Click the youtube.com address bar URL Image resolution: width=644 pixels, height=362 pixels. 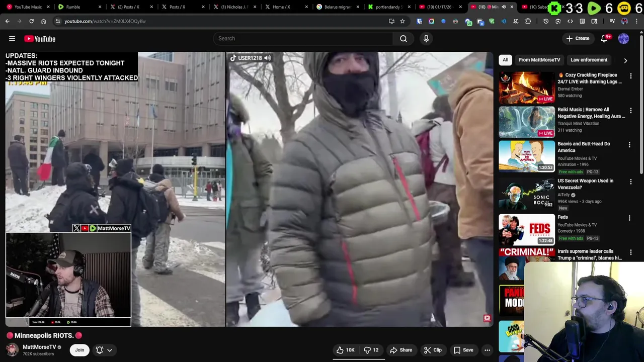(x=105, y=21)
